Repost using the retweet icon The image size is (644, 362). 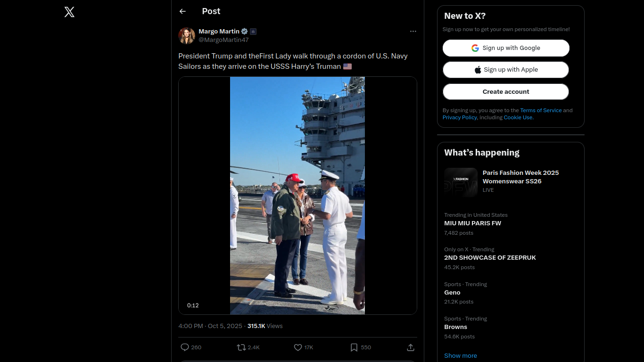(x=241, y=347)
